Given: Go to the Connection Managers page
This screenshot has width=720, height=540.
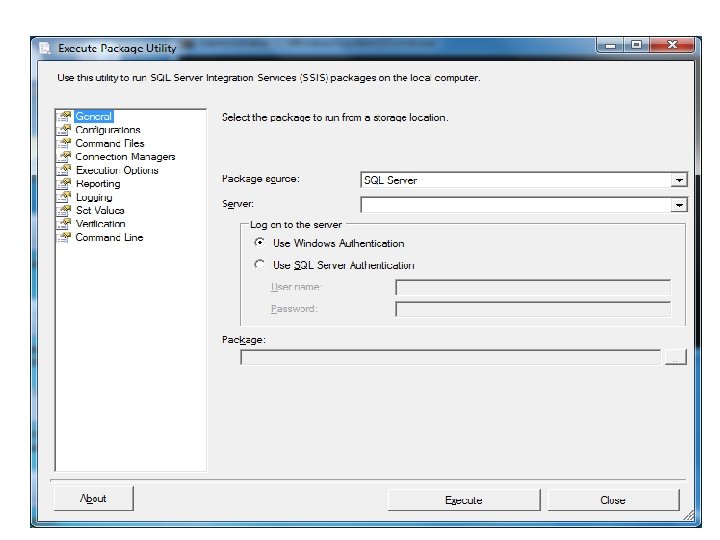Looking at the screenshot, I should [x=125, y=157].
